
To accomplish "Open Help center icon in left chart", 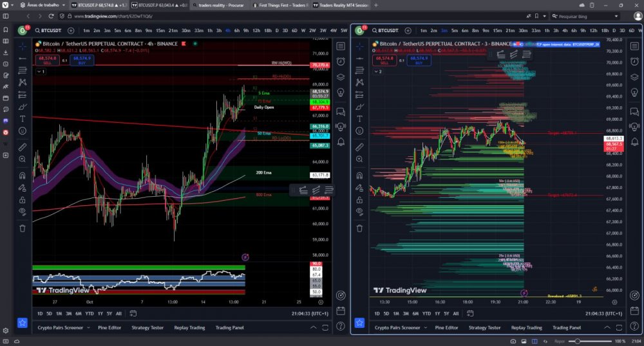I will pos(341,326).
